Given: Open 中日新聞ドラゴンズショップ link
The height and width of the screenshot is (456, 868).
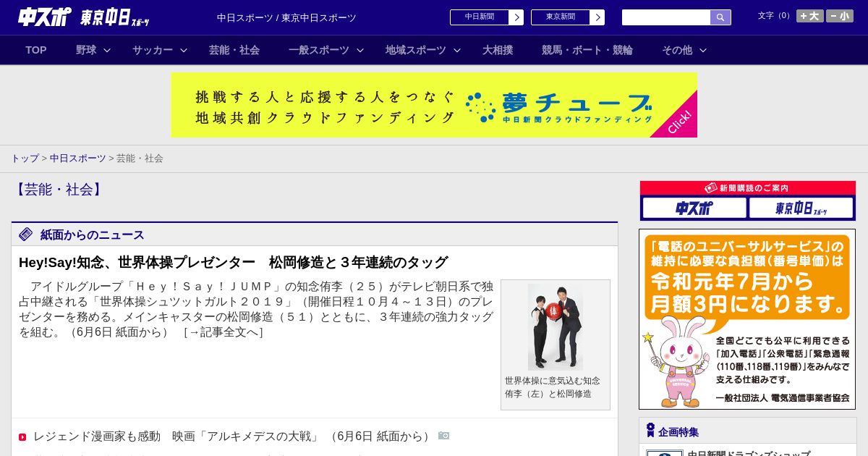Looking at the screenshot, I should click(748, 453).
